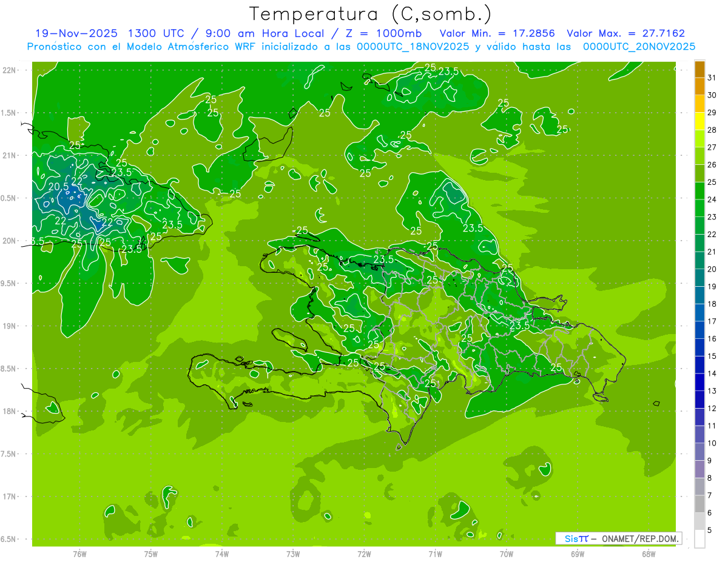Click the date text "19-Nov-2025"
The width and height of the screenshot is (728, 562).
(x=76, y=33)
